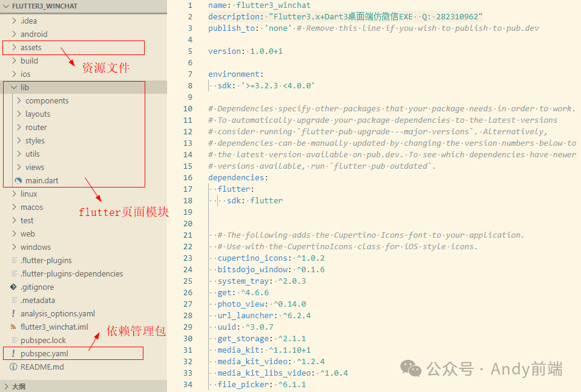
Task: Open the analysis_options.yaml file
Action: [x=58, y=314]
